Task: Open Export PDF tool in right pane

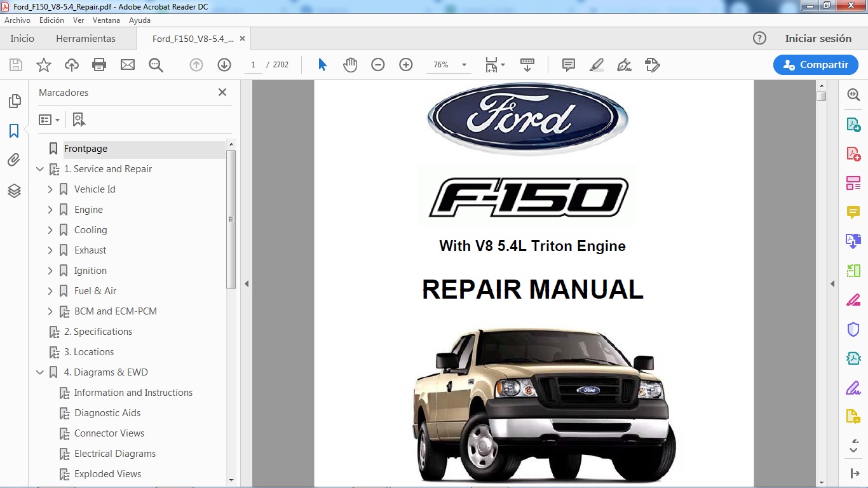Action: point(853,125)
